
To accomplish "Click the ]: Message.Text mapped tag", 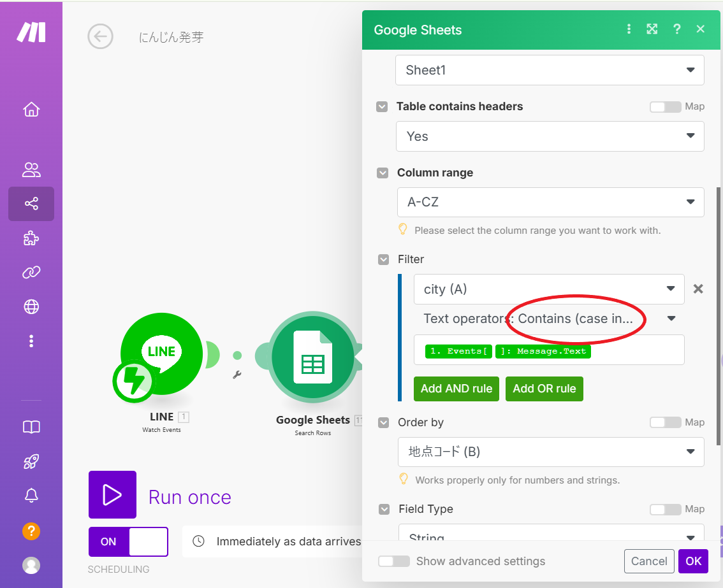I will tap(543, 351).
